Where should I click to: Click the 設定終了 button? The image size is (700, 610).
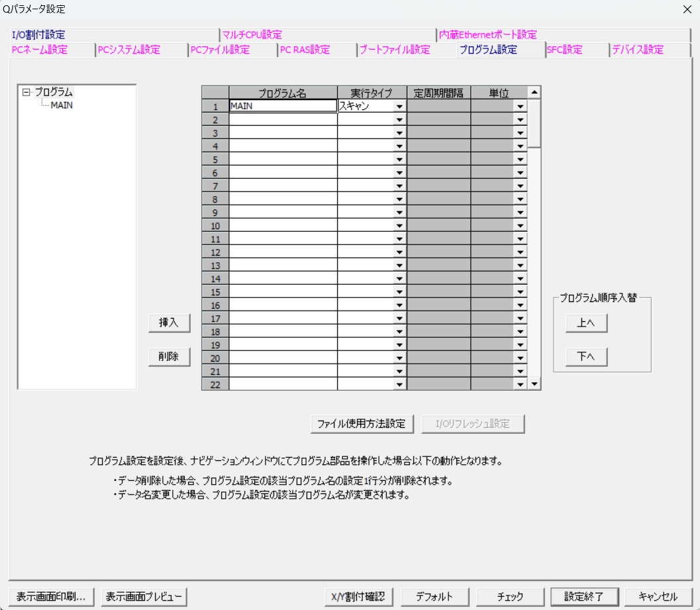(584, 597)
